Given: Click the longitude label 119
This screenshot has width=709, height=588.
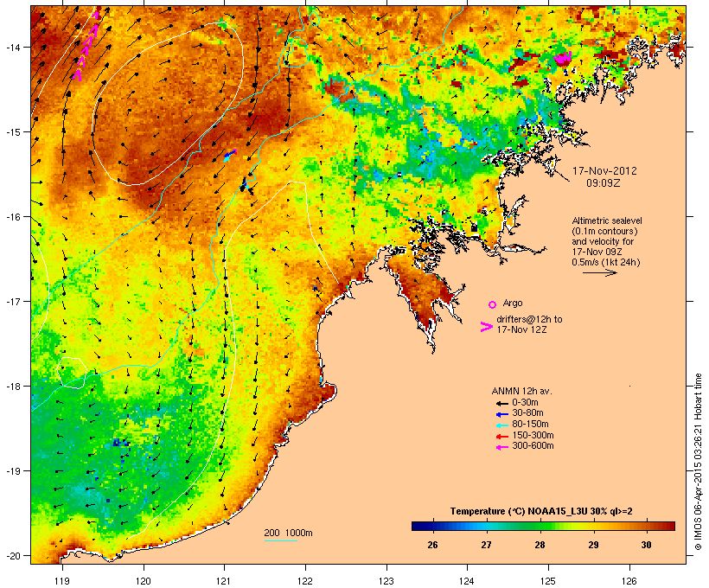Looking at the screenshot, I should pos(62,581).
